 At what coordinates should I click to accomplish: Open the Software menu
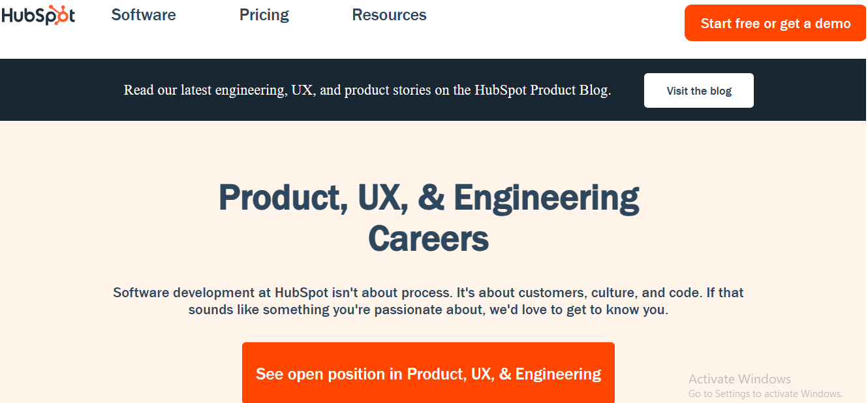144,15
